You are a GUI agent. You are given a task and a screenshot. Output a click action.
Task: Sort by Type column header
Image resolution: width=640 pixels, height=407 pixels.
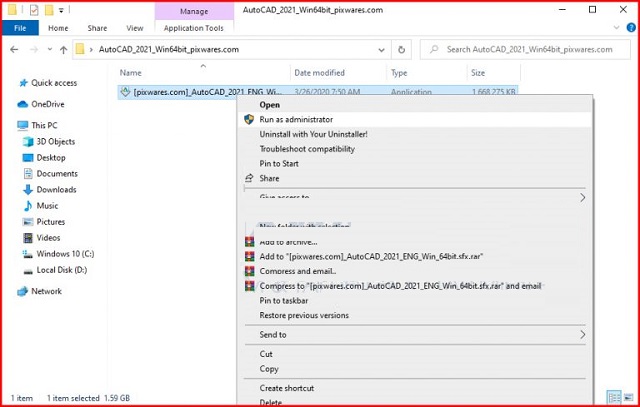399,73
